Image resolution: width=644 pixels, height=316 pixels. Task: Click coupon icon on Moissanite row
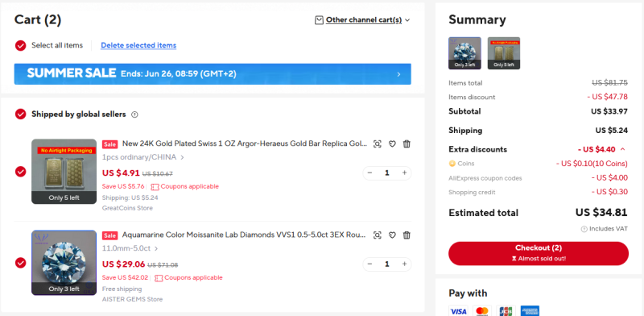click(159, 278)
